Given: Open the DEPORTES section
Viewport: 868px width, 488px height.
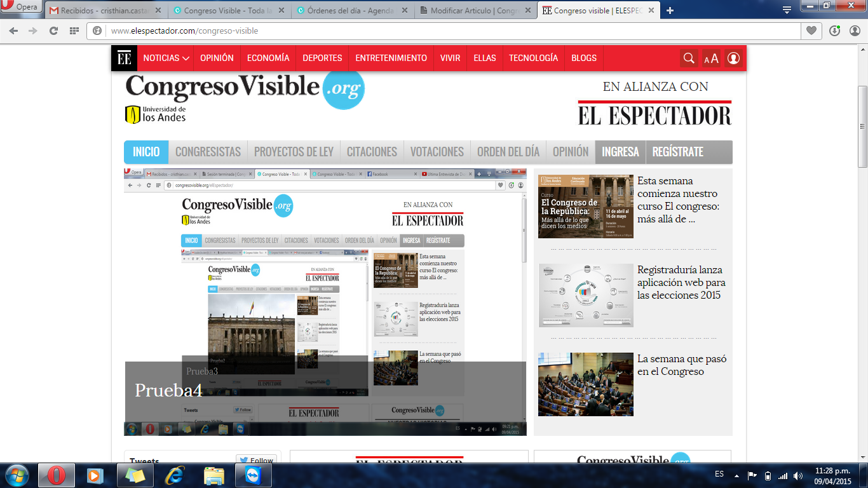Looking at the screenshot, I should pos(322,58).
